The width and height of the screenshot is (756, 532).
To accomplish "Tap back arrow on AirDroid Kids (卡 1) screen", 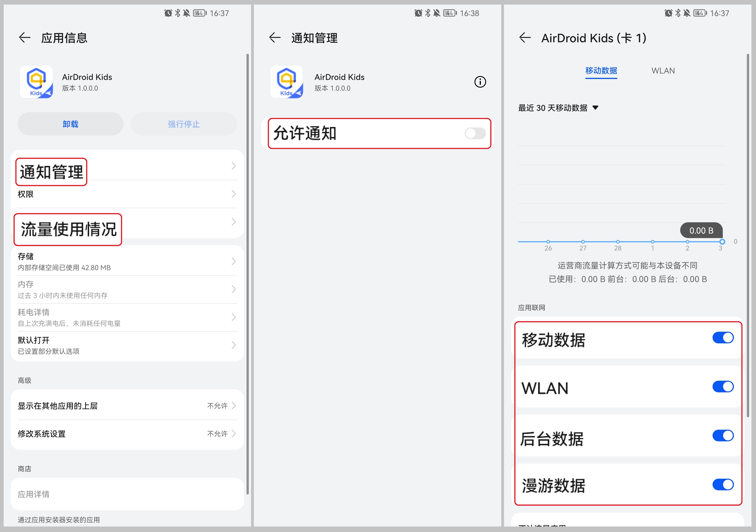I will point(525,38).
